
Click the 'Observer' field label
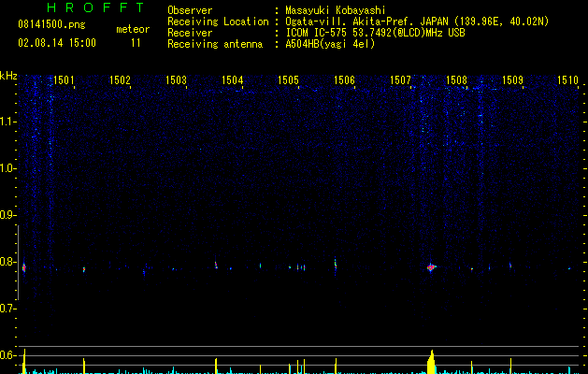190,10
